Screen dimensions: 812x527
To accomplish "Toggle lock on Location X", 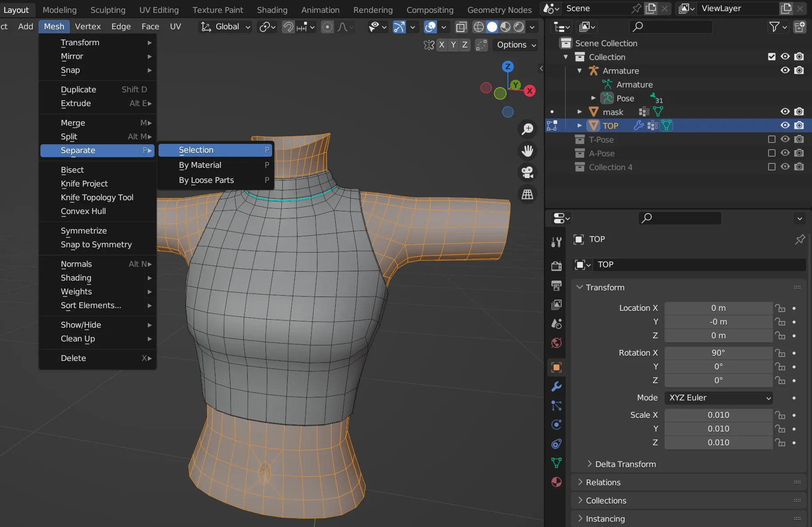I will click(780, 308).
